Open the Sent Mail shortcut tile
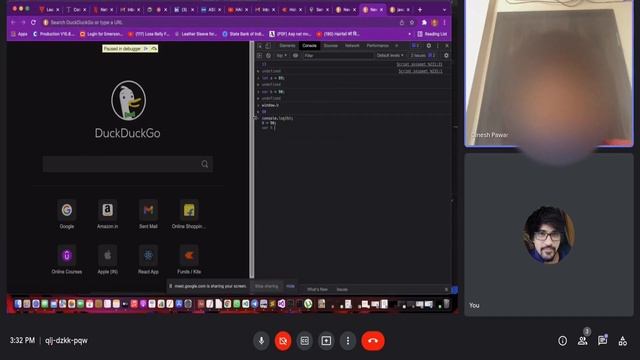This screenshot has width=640, height=360. click(148, 214)
